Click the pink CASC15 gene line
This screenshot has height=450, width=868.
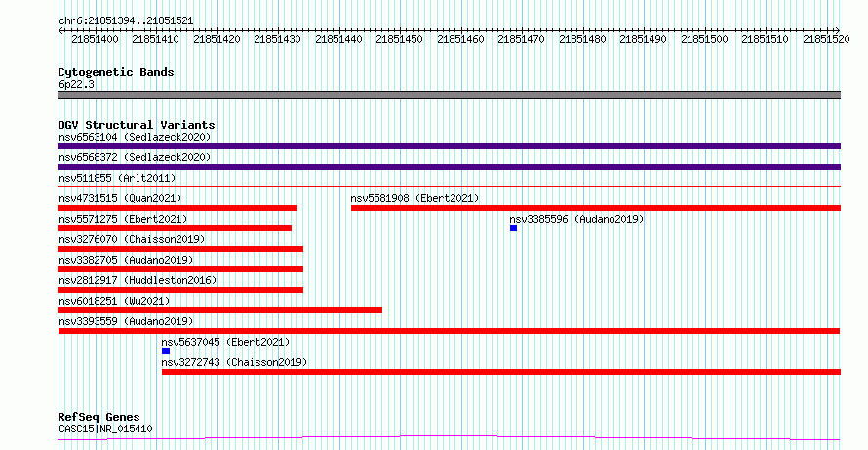449,438
